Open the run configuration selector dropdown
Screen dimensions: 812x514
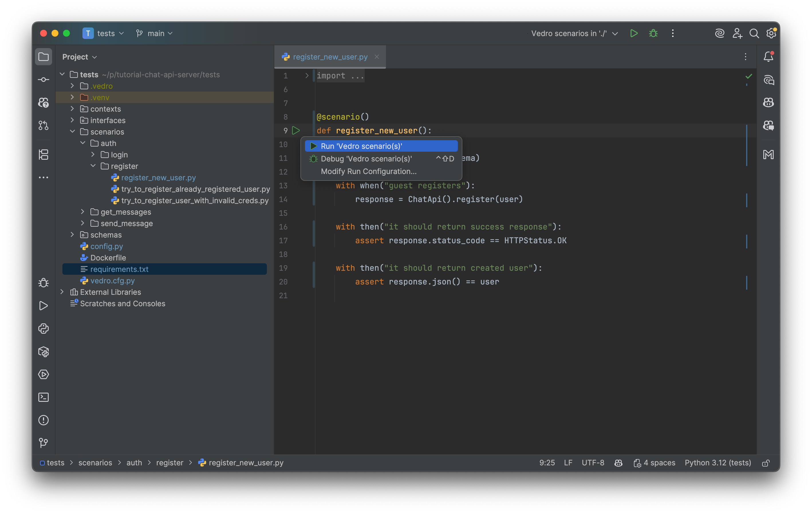pyautogui.click(x=574, y=33)
